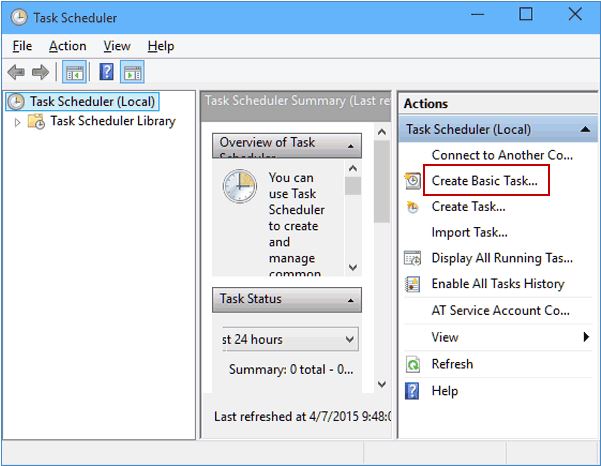Toggle the Show/Hide Action Pane icon

pos(133,72)
